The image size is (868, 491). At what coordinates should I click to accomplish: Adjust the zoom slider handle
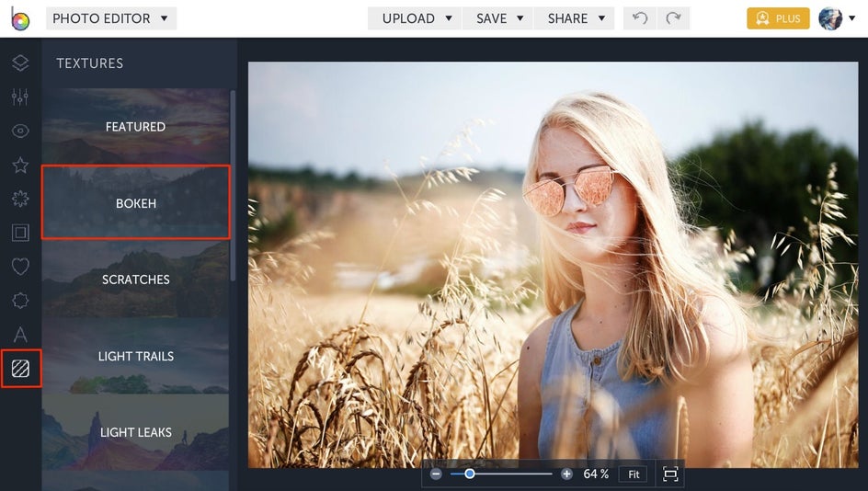point(470,474)
